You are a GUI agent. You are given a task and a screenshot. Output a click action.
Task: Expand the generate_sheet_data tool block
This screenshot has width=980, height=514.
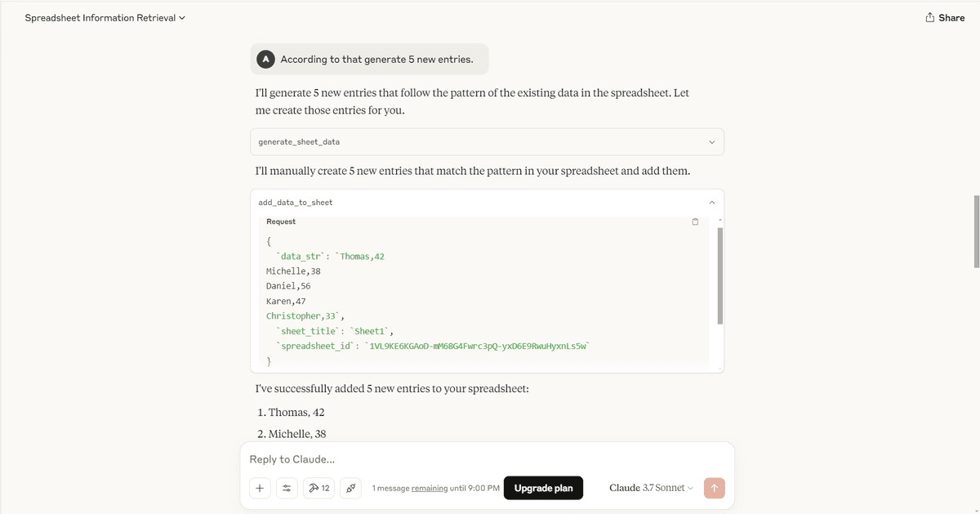tap(487, 141)
